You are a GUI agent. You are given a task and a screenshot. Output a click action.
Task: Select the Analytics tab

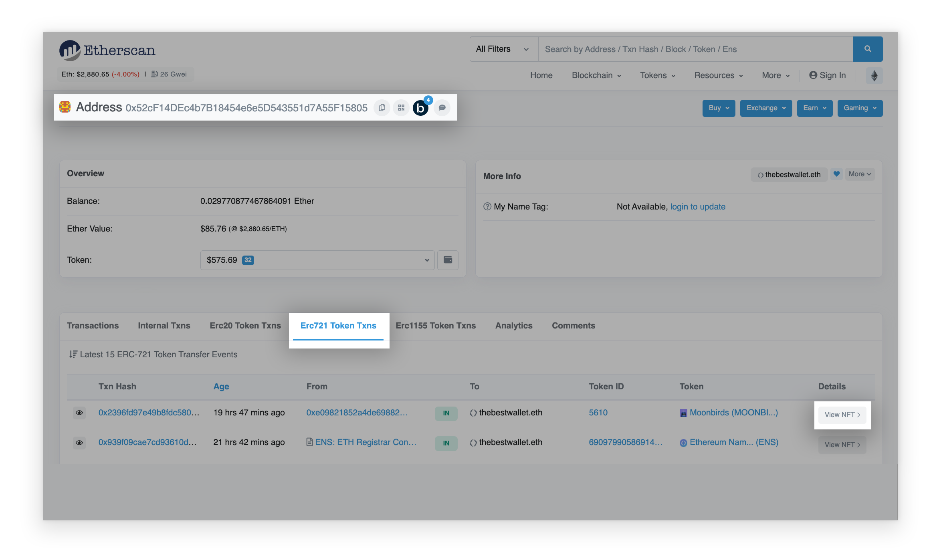coord(513,325)
